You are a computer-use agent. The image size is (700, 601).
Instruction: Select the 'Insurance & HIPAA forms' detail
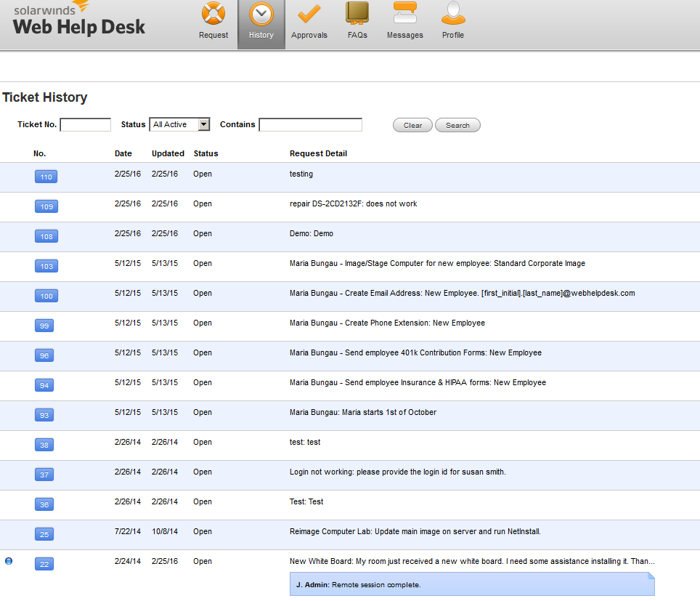[x=418, y=382]
